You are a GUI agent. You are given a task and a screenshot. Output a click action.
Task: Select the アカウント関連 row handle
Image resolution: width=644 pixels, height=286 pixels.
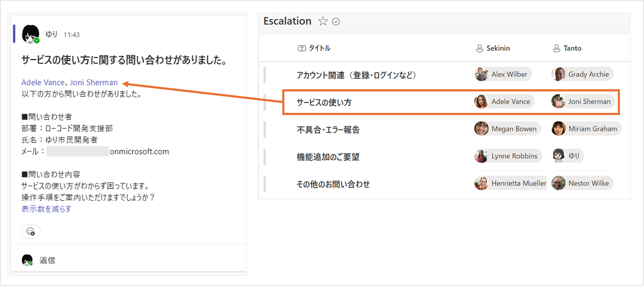tap(265, 75)
